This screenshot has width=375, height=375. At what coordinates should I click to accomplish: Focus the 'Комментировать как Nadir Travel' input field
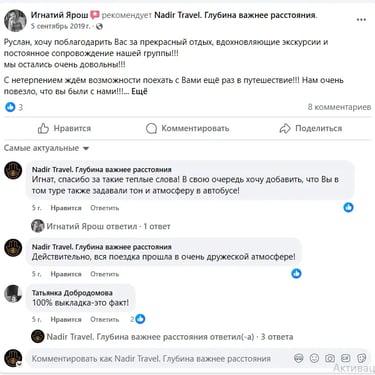click(160, 359)
